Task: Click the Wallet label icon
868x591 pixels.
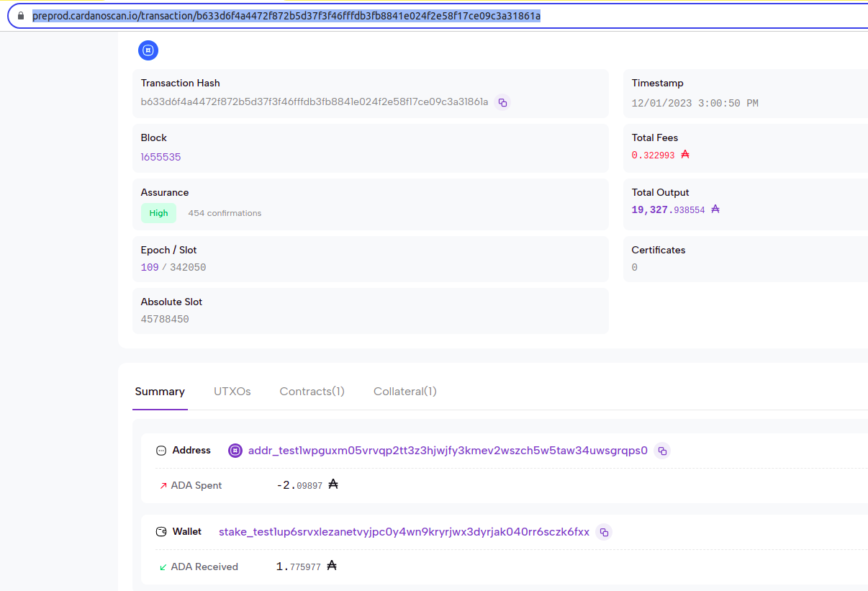Action: click(x=161, y=532)
